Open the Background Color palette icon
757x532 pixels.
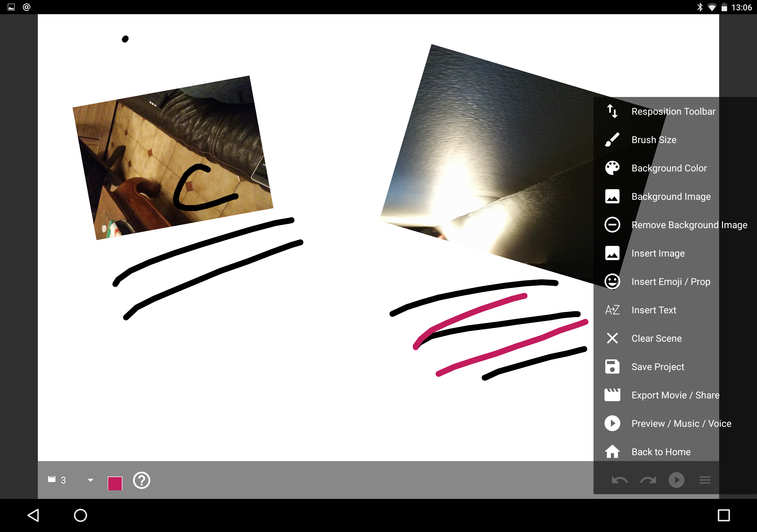[x=612, y=168]
